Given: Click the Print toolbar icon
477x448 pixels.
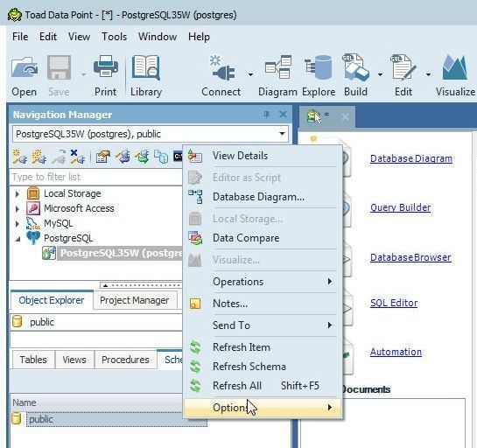Looking at the screenshot, I should tap(106, 66).
